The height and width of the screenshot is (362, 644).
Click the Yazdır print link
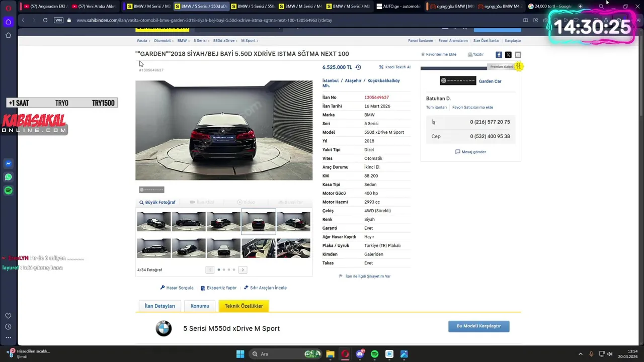(475, 54)
